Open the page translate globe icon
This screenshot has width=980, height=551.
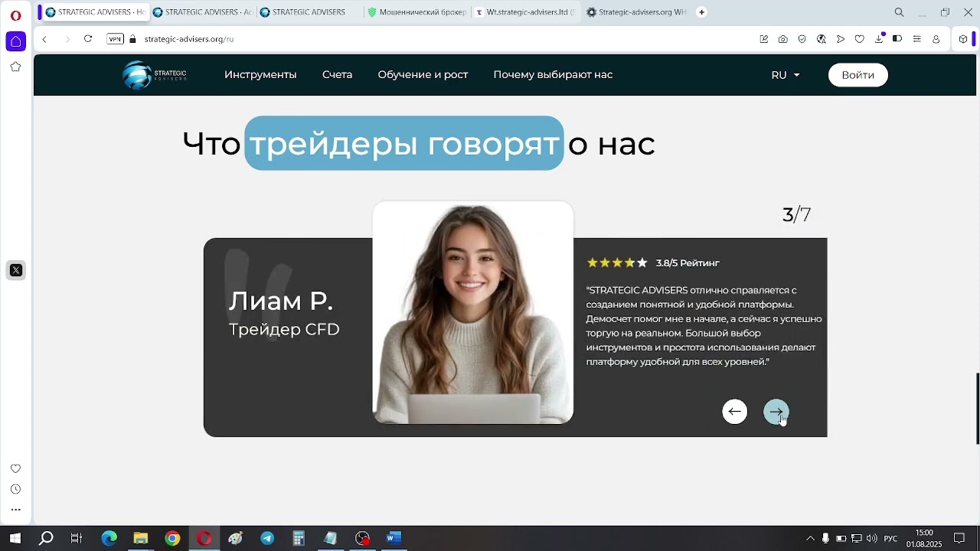(821, 39)
